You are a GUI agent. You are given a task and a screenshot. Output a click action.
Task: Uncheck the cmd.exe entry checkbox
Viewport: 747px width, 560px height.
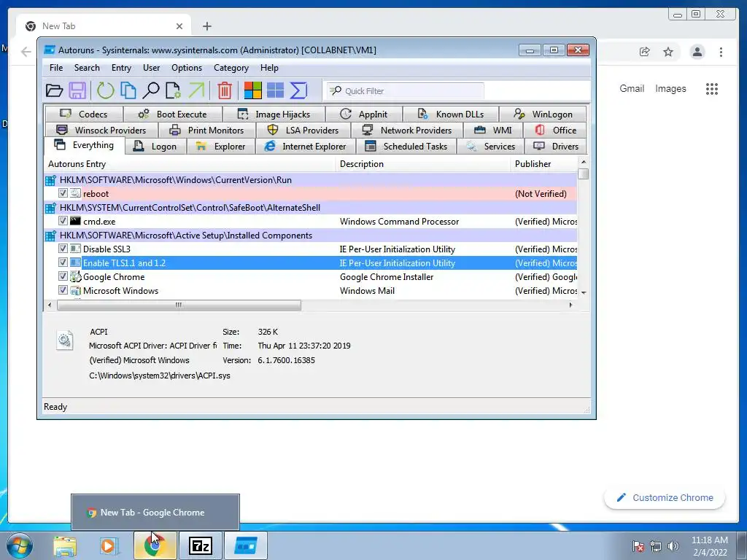click(x=63, y=220)
